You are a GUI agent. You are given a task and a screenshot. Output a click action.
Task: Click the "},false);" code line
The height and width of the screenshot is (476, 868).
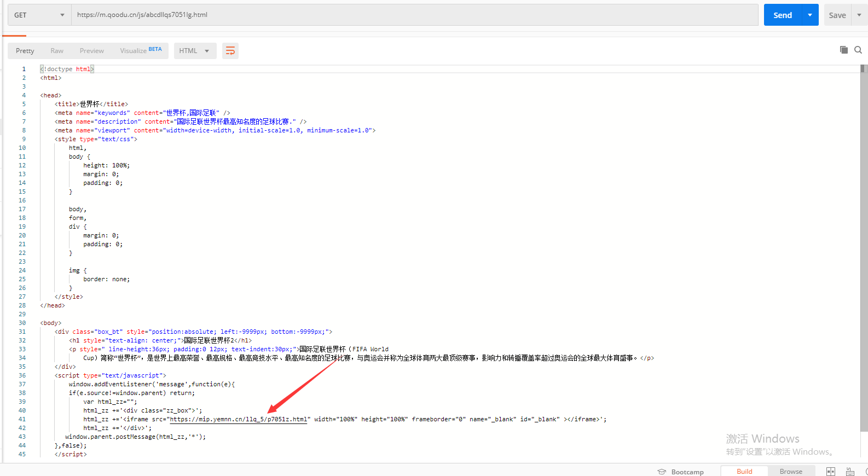71,445
